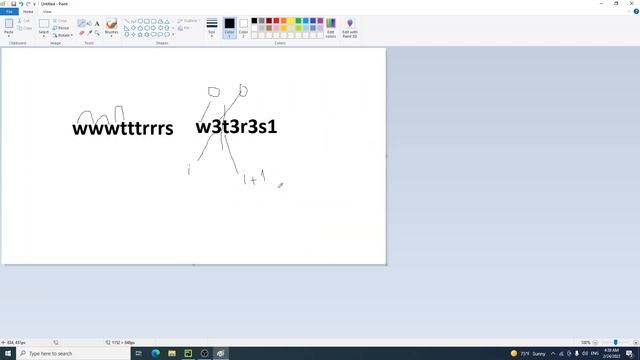Screen dimensions: 640x360
Task: Click Edit with Paint 3D
Action: coord(350,28)
